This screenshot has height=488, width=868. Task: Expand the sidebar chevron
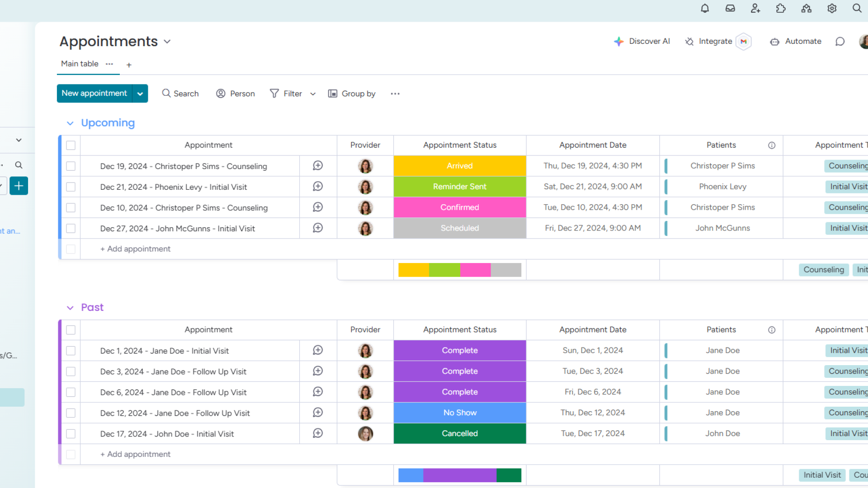[19, 140]
